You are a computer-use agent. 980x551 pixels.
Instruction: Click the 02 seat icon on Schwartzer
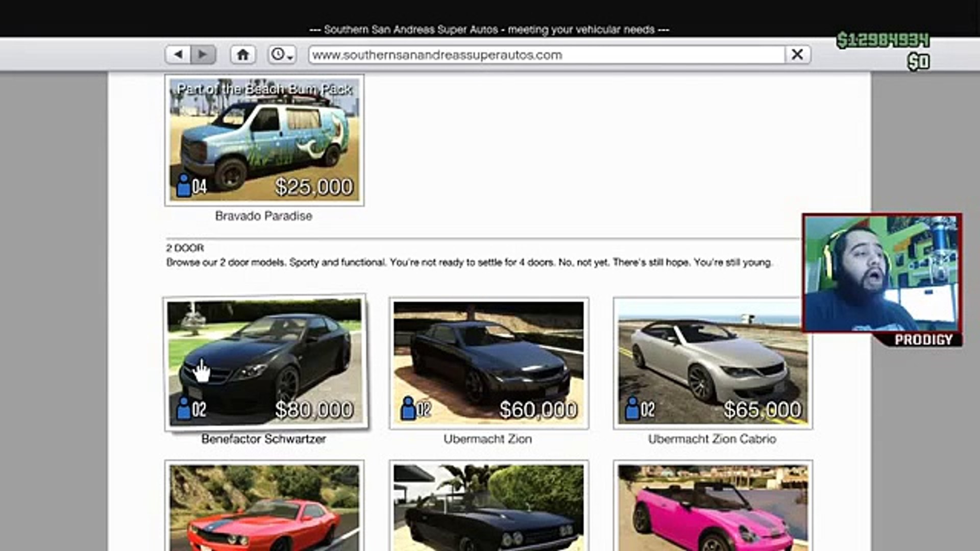pyautogui.click(x=191, y=409)
